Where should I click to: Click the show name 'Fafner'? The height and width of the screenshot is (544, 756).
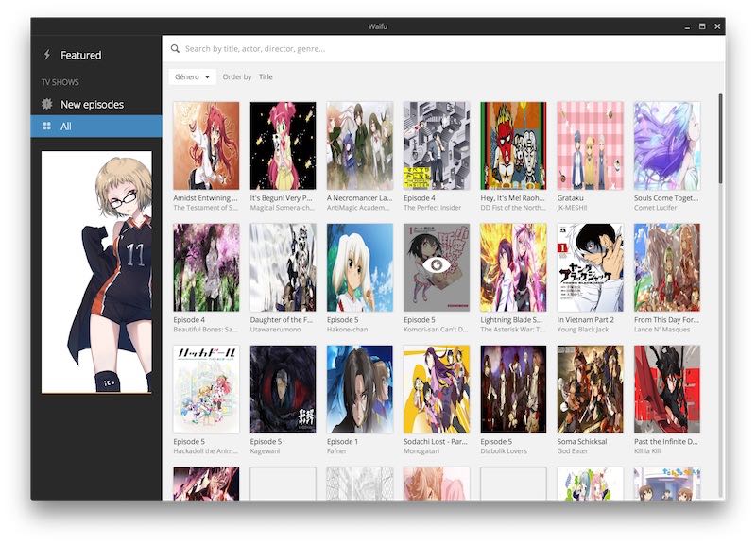pyautogui.click(x=336, y=451)
